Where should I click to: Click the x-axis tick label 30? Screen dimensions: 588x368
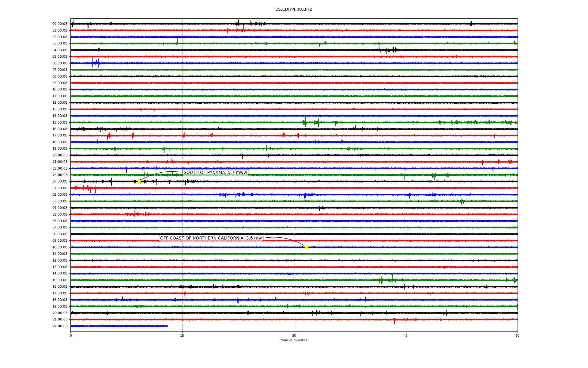pos(294,335)
